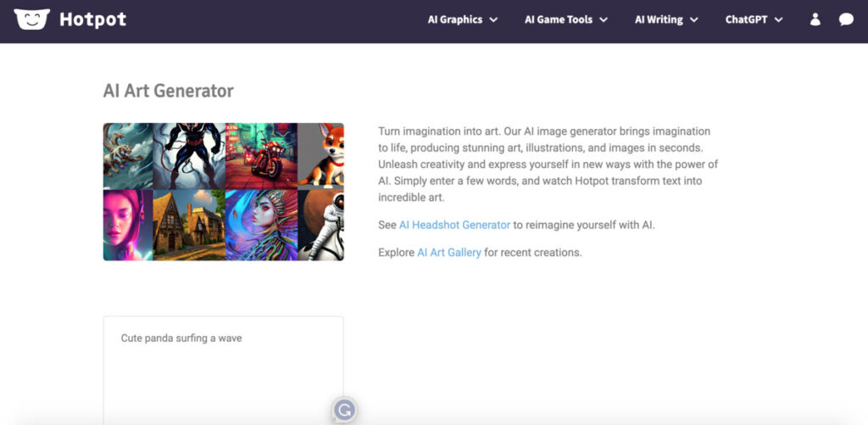This screenshot has height=425, width=868.
Task: Click the Grammarly G icon
Action: click(x=344, y=411)
